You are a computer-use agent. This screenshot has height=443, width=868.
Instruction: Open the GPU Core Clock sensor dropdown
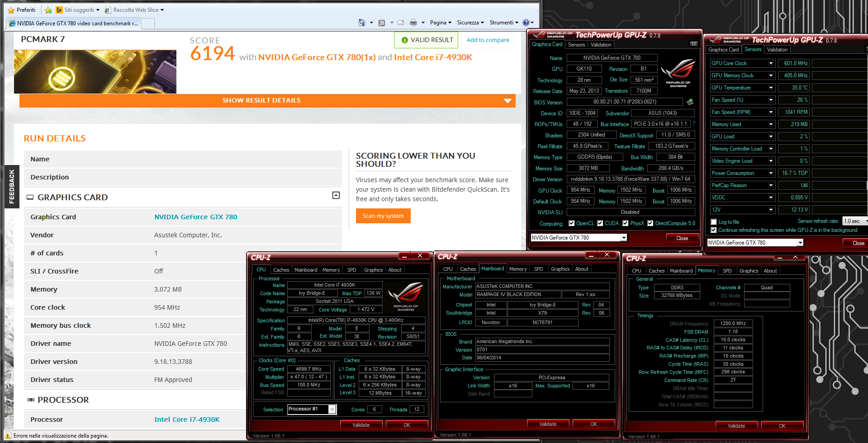pos(771,63)
